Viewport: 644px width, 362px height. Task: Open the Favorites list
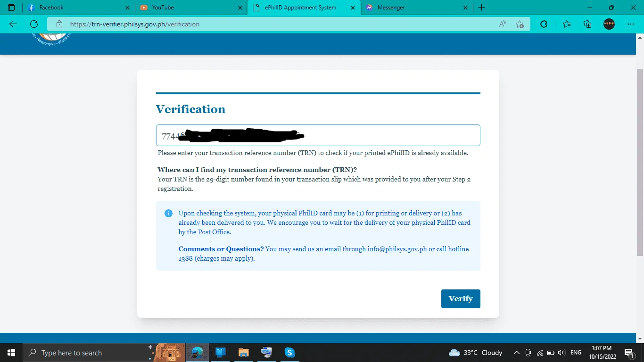point(567,24)
